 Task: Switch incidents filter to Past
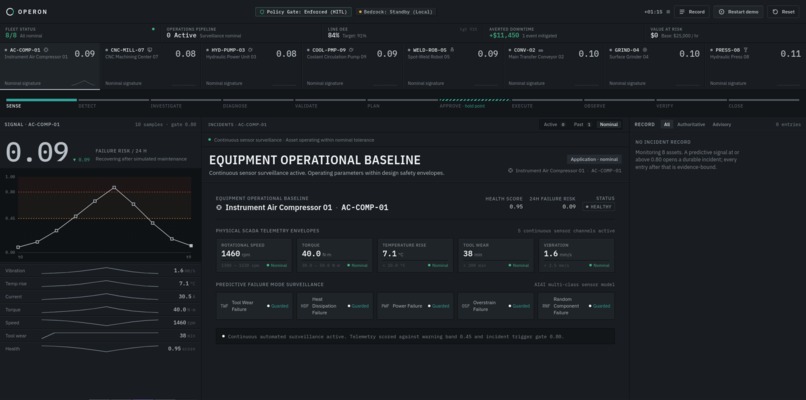click(582, 124)
